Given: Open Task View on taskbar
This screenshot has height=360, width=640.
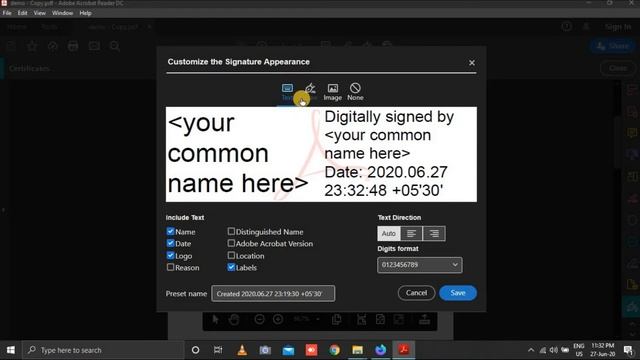Looking at the screenshot, I should point(218,350).
